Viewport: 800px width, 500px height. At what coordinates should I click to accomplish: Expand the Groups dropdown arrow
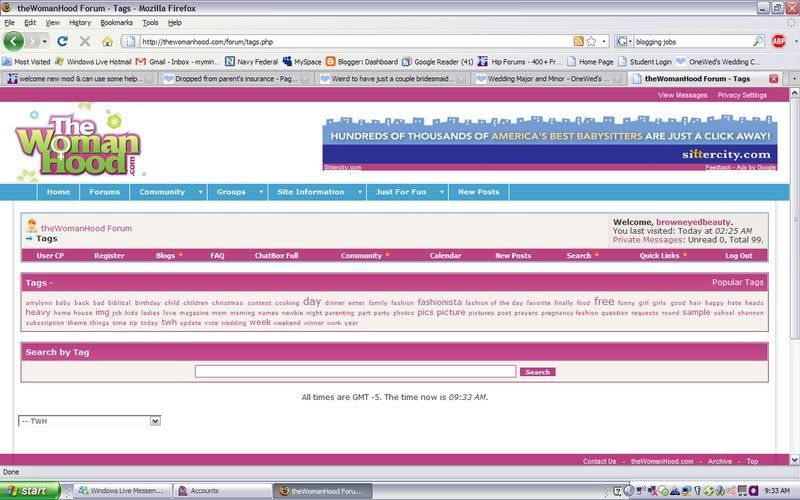pyautogui.click(x=261, y=192)
